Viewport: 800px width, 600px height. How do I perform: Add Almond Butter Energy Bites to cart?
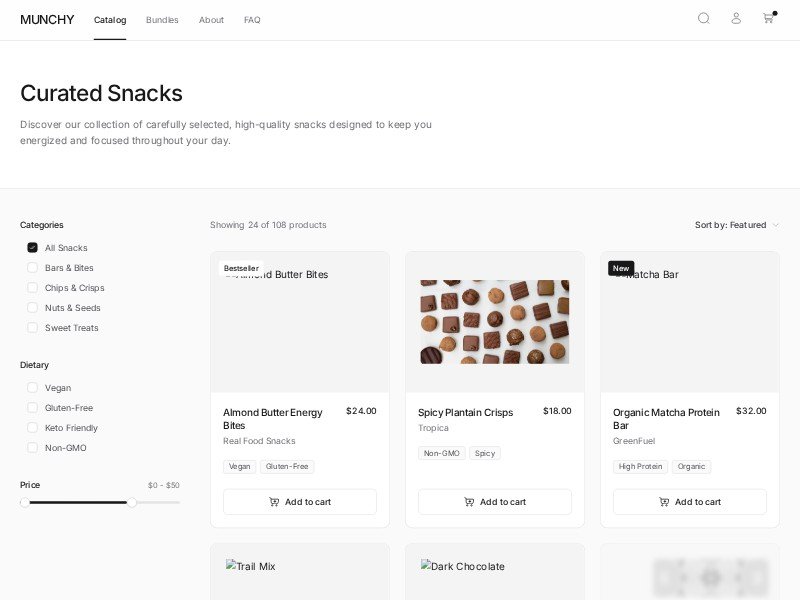click(300, 502)
